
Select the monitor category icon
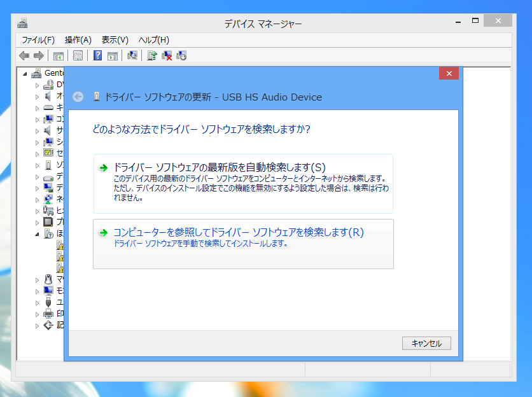coord(48,291)
